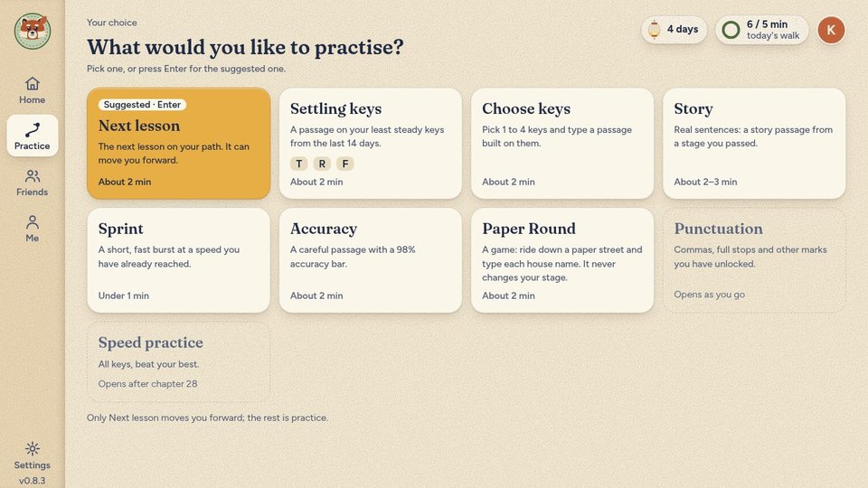
Task: Click 'Only Next lesson moves you forward' note
Action: click(208, 418)
